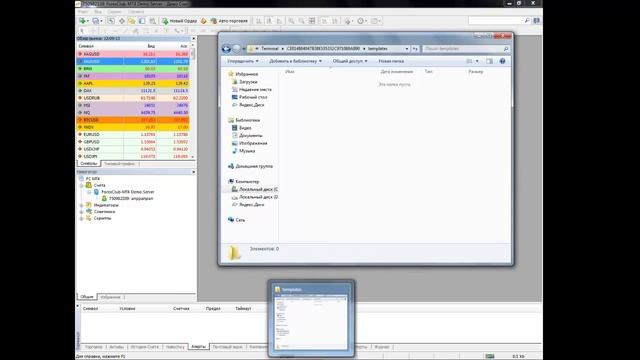
Task: Select the bar chart type icon
Action: pos(259,20)
